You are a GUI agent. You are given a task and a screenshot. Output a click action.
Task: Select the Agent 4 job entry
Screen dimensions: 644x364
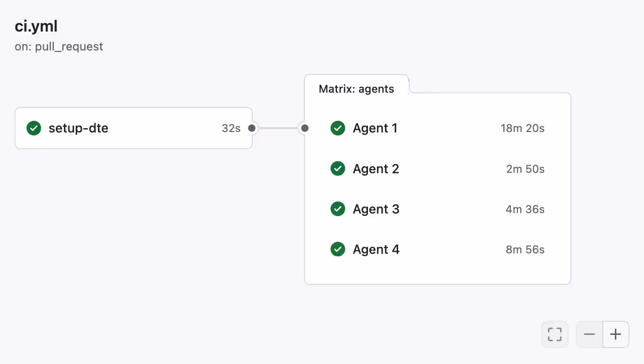(376, 249)
